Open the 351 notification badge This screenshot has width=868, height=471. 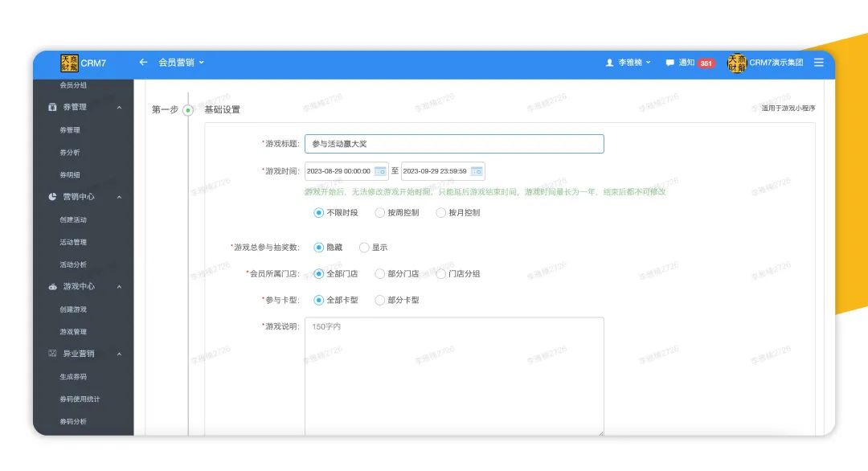click(706, 63)
